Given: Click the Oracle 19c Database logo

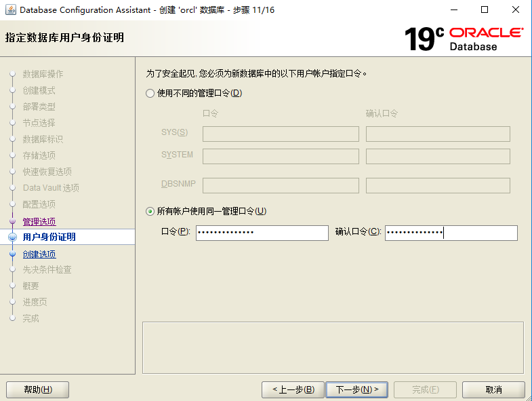Looking at the screenshot, I should [464, 39].
